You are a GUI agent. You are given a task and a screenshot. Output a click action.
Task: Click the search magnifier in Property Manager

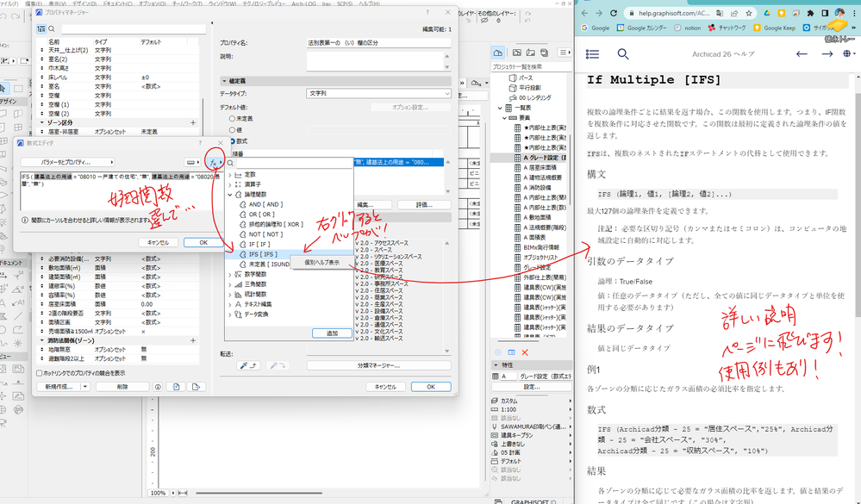click(52, 28)
